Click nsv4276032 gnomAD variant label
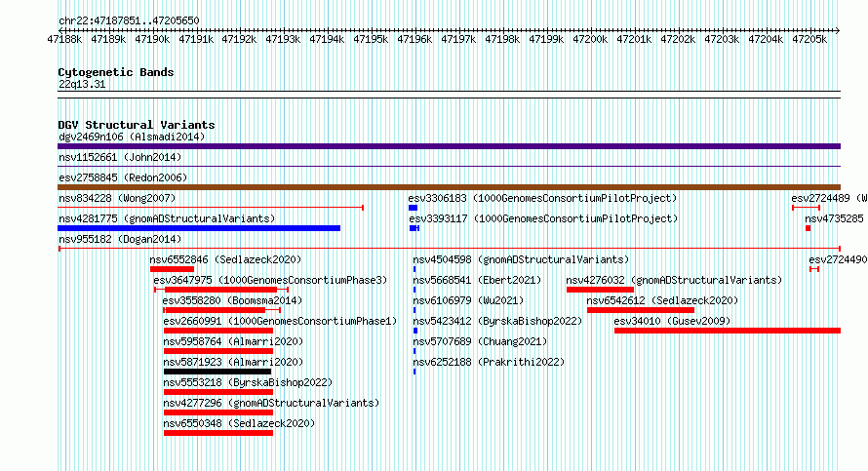Screen dimensions: 868x471 [x=674, y=280]
